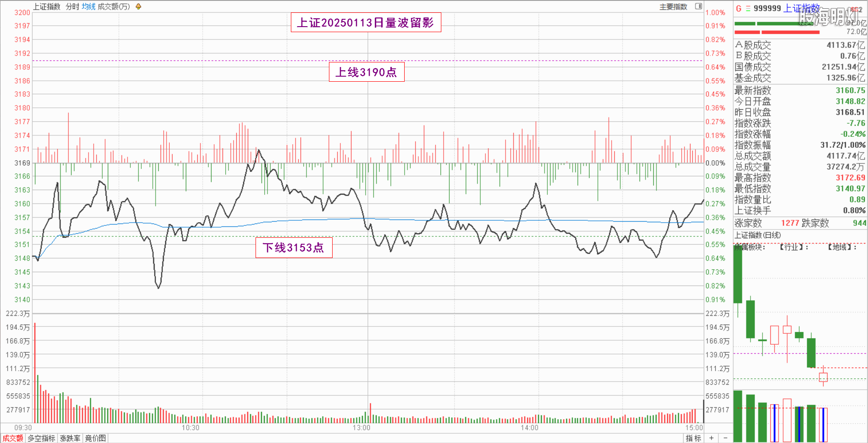Click the 10:30 time axis marker
Viewport: 868px width, 443px height.
click(x=190, y=428)
